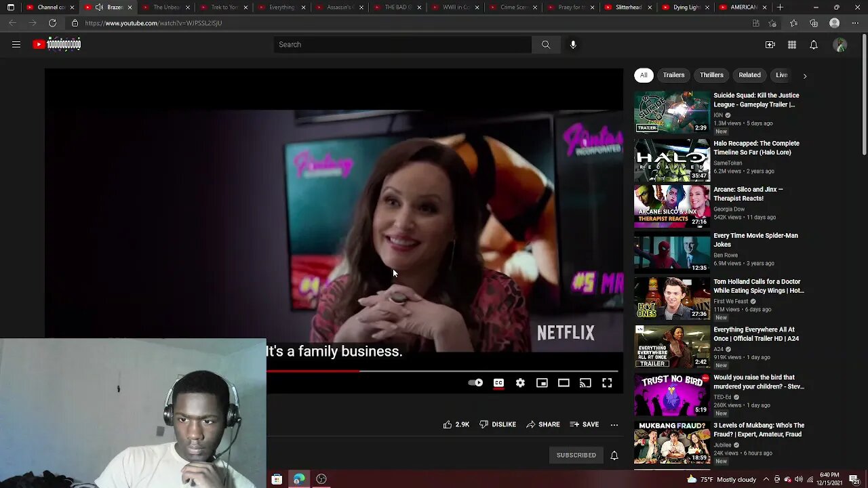The height and width of the screenshot is (488, 868).
Task: Mute the Brazen tab via speaker icon
Action: (x=99, y=7)
